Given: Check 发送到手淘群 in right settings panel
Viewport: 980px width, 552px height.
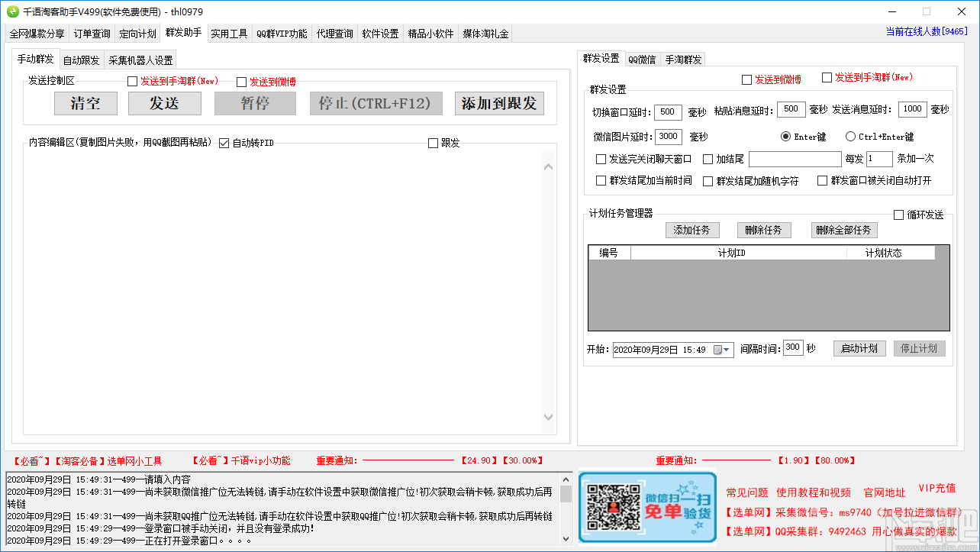Looking at the screenshot, I should 827,77.
